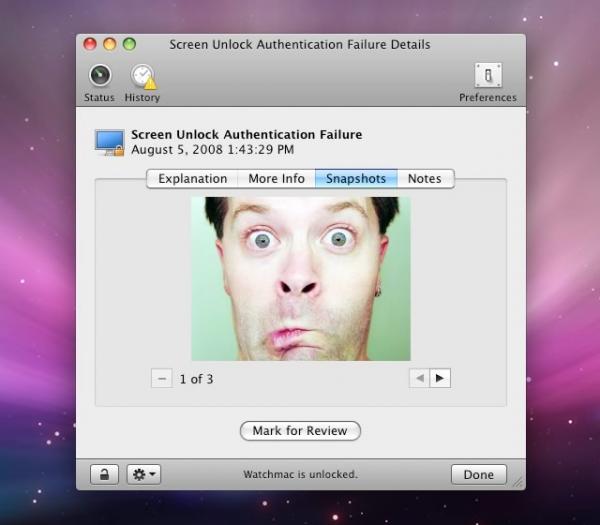Click the snapshot image of the face
Viewport: 600px width, 525px height.
301,279
